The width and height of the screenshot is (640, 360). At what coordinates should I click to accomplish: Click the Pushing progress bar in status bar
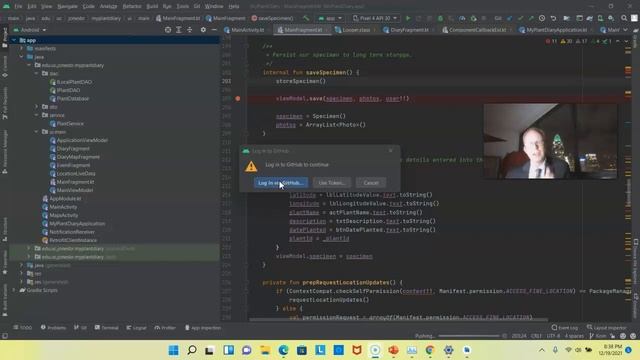pyautogui.click(x=469, y=336)
